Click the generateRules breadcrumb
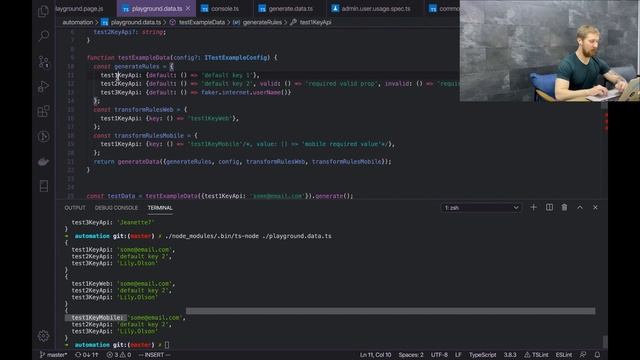Viewport: 640px width, 360px height. point(262,22)
